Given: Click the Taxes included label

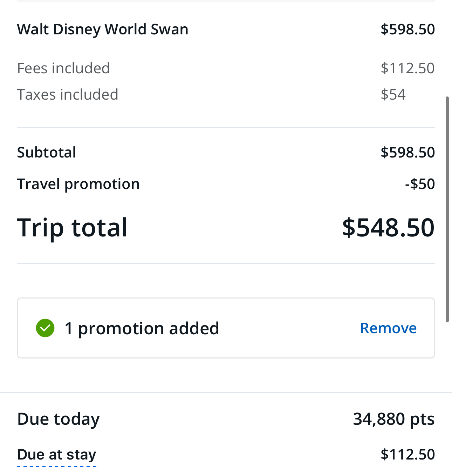Looking at the screenshot, I should 68,94.
